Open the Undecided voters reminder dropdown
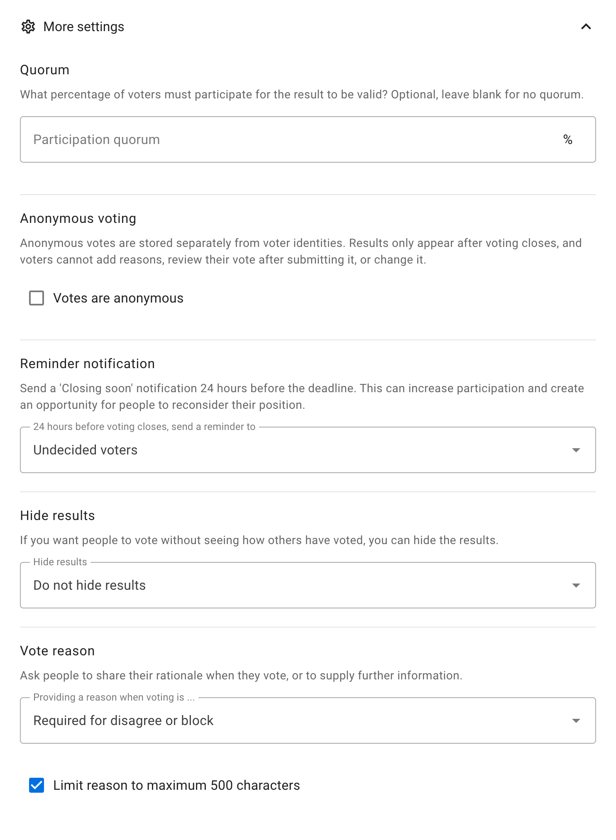This screenshot has height=840, width=616. pyautogui.click(x=308, y=450)
